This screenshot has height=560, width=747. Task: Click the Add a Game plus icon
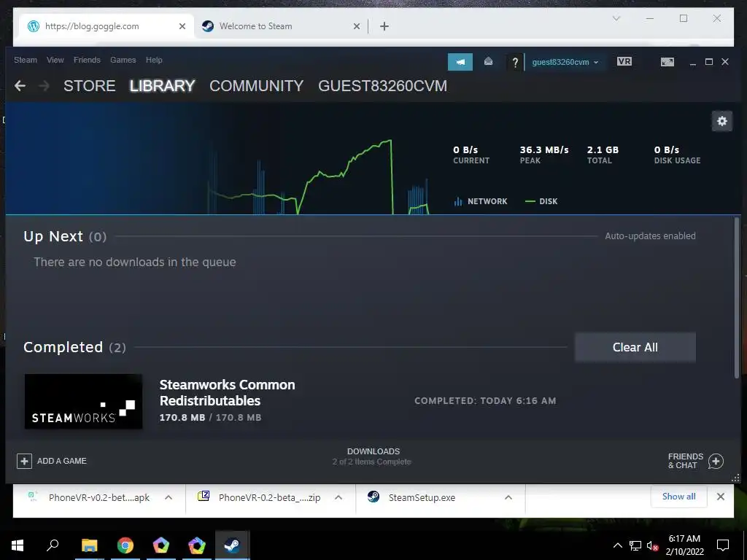tap(24, 461)
